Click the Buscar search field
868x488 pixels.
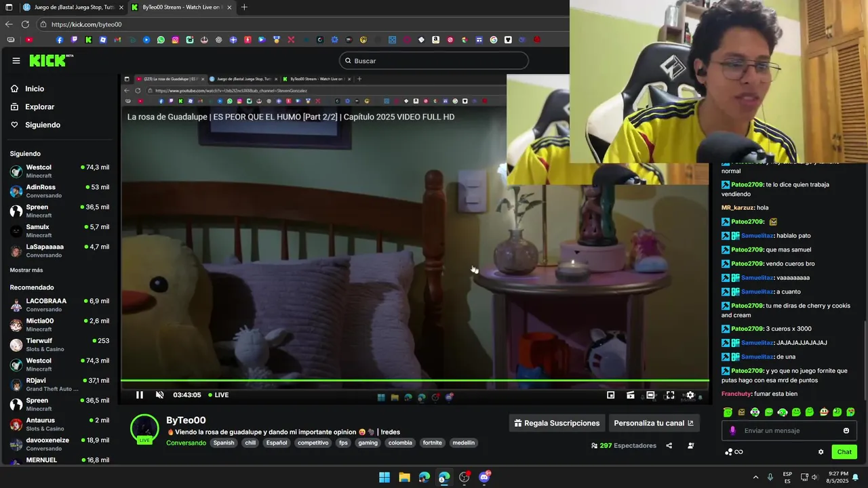tap(434, 61)
